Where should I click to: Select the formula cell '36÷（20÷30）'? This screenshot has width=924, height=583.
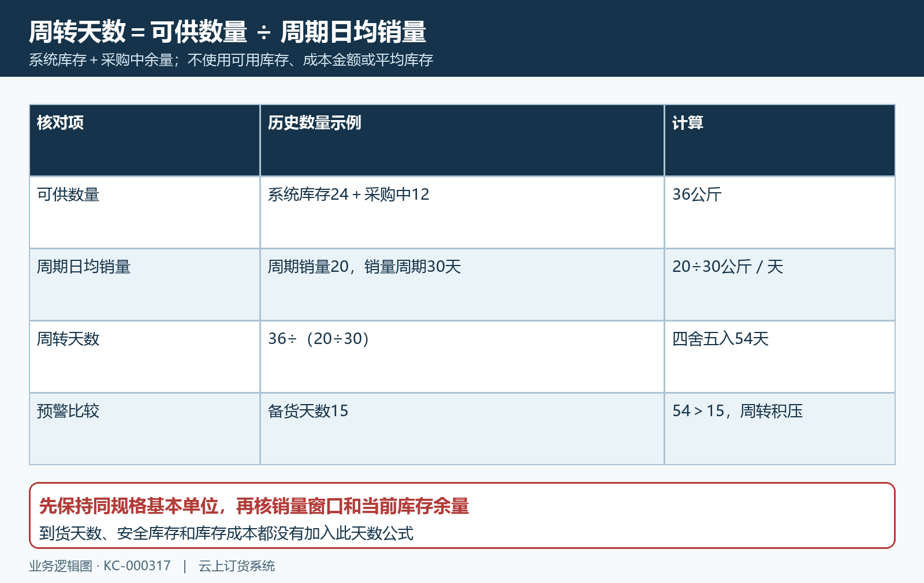pos(462,357)
